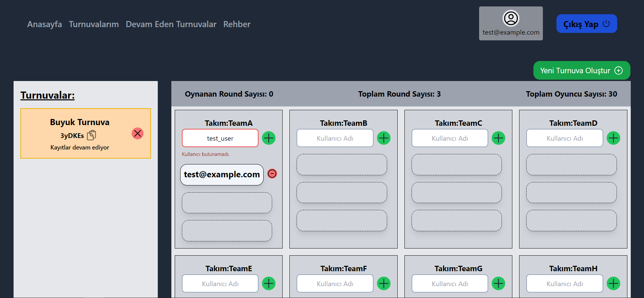Click the Takım:TeamA title
The width and height of the screenshot is (644, 298).
(x=229, y=123)
